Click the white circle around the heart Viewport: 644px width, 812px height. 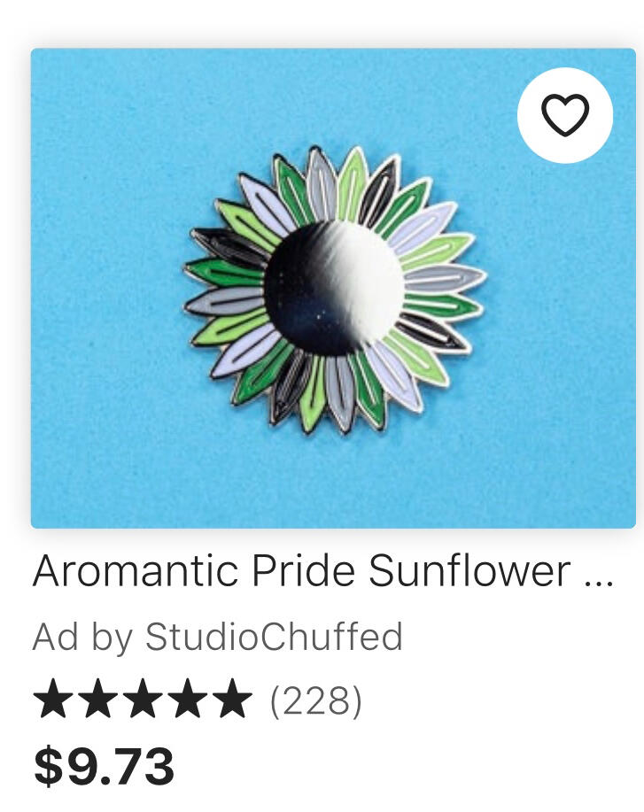pos(565,115)
